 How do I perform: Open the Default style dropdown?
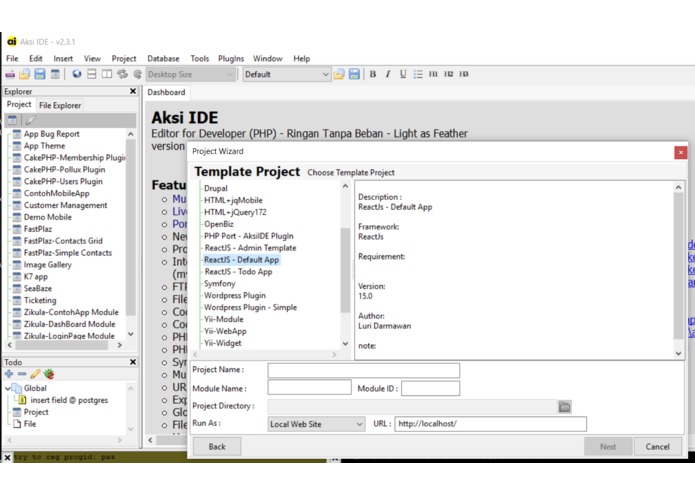pyautogui.click(x=286, y=74)
